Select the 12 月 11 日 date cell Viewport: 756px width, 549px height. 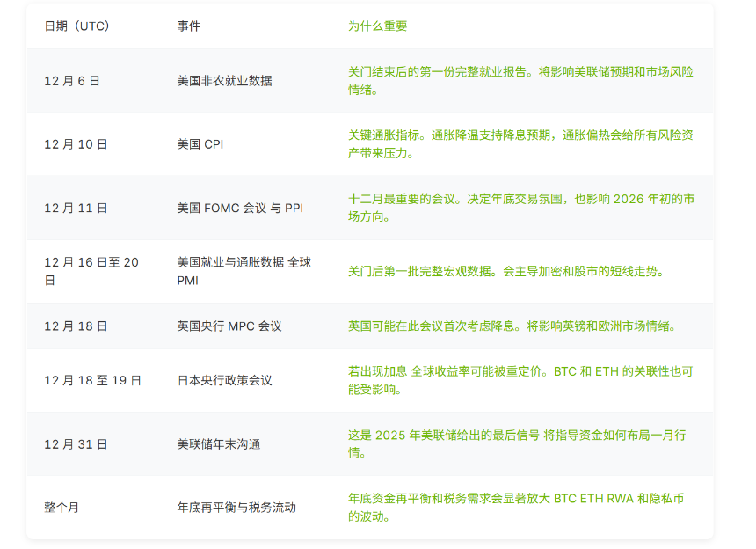(x=76, y=209)
